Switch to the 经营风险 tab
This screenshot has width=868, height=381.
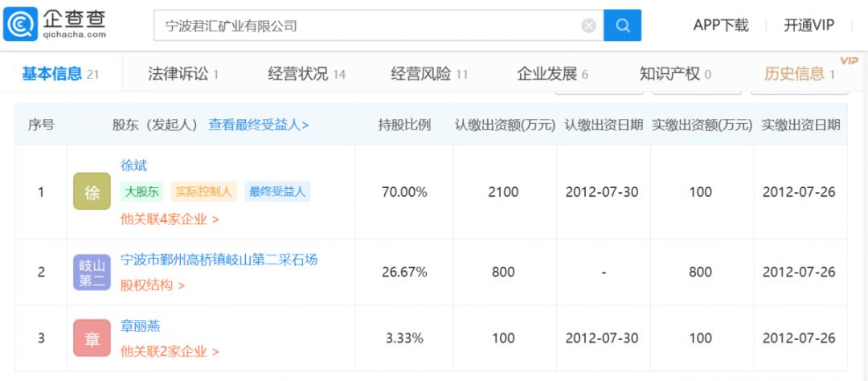(429, 74)
